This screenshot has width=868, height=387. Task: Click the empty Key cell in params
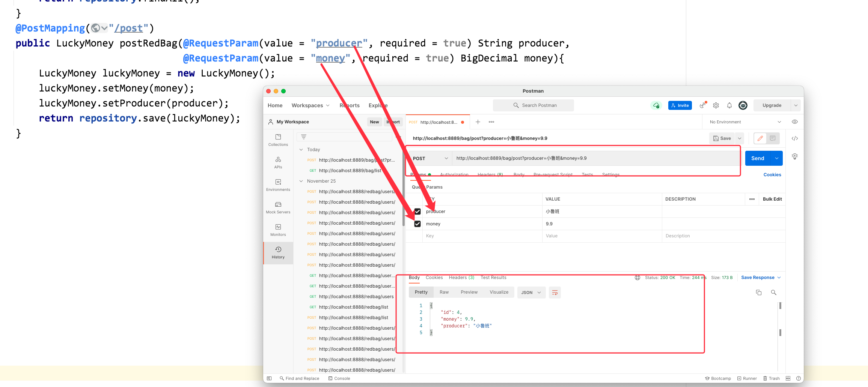pyautogui.click(x=482, y=236)
